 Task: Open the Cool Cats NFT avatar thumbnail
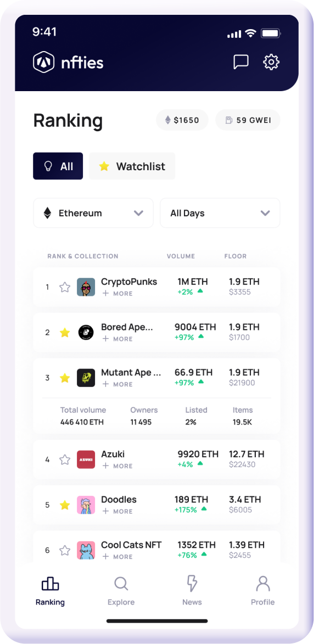click(x=86, y=550)
